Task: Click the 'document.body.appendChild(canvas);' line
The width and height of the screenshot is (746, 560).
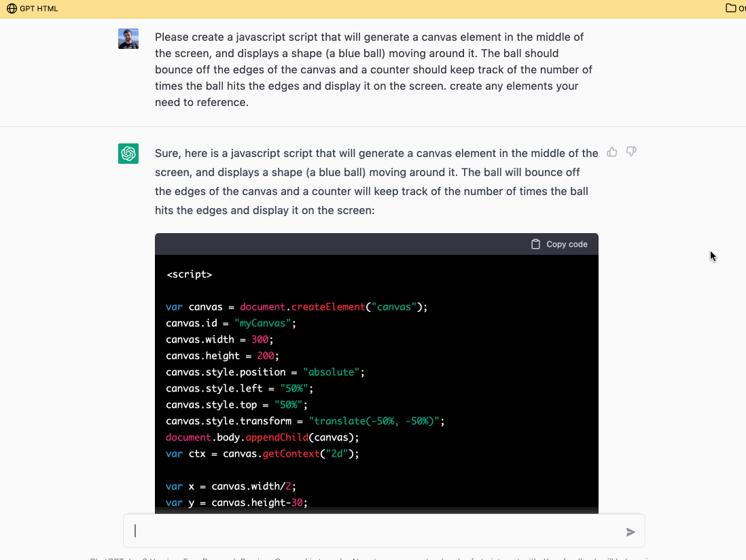Action: pos(263,437)
